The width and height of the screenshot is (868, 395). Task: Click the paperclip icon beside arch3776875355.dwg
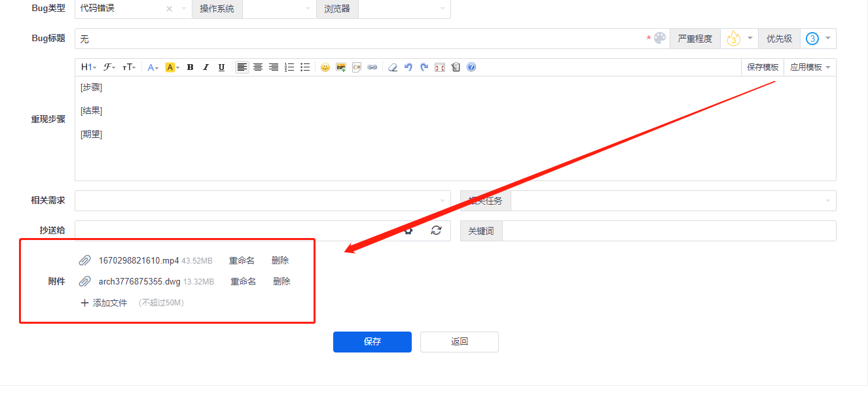[84, 282]
